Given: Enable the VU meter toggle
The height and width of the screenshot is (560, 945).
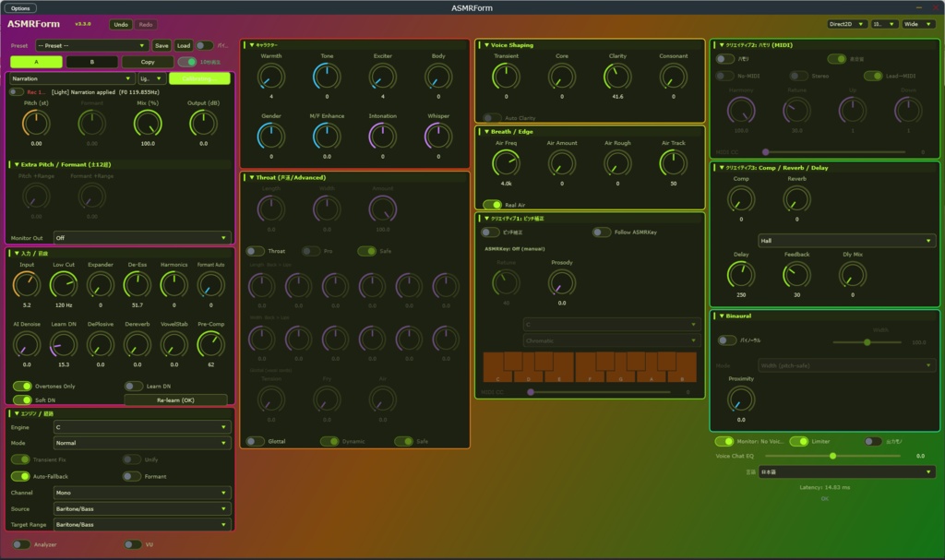Looking at the screenshot, I should [x=133, y=544].
